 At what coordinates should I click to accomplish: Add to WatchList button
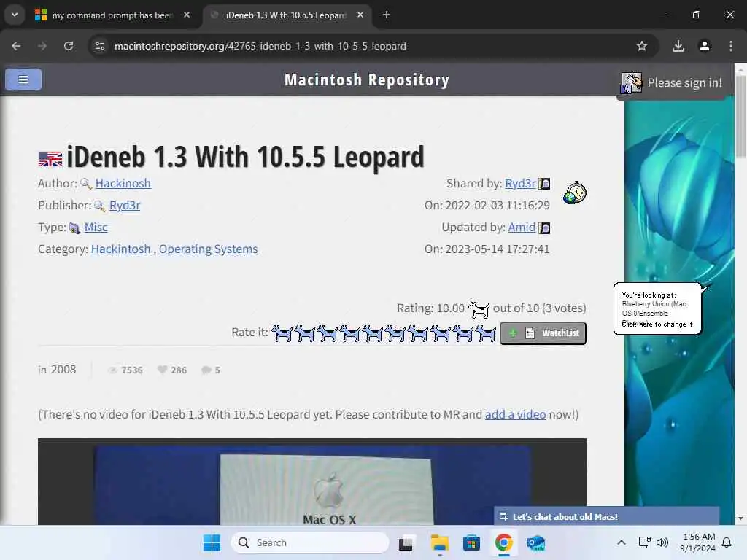click(543, 332)
